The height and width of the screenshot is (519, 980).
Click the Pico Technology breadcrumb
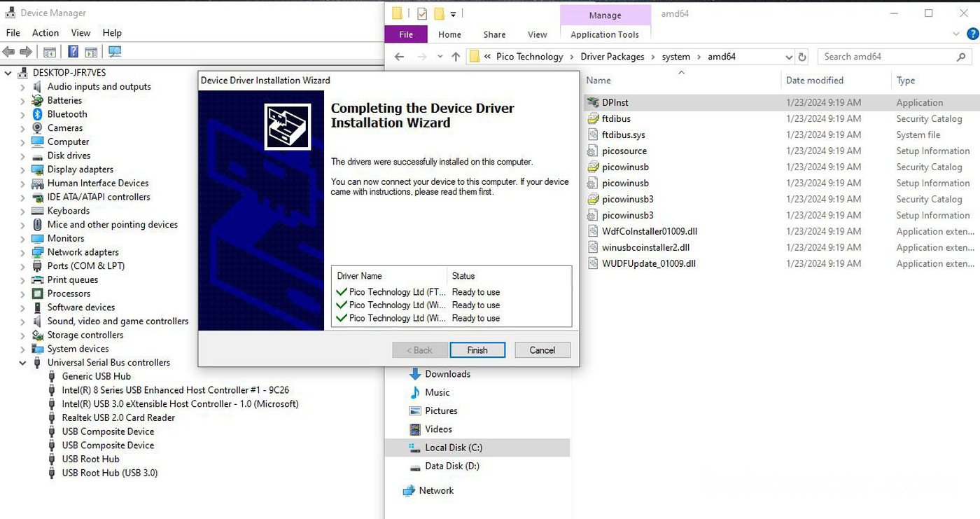pos(529,57)
